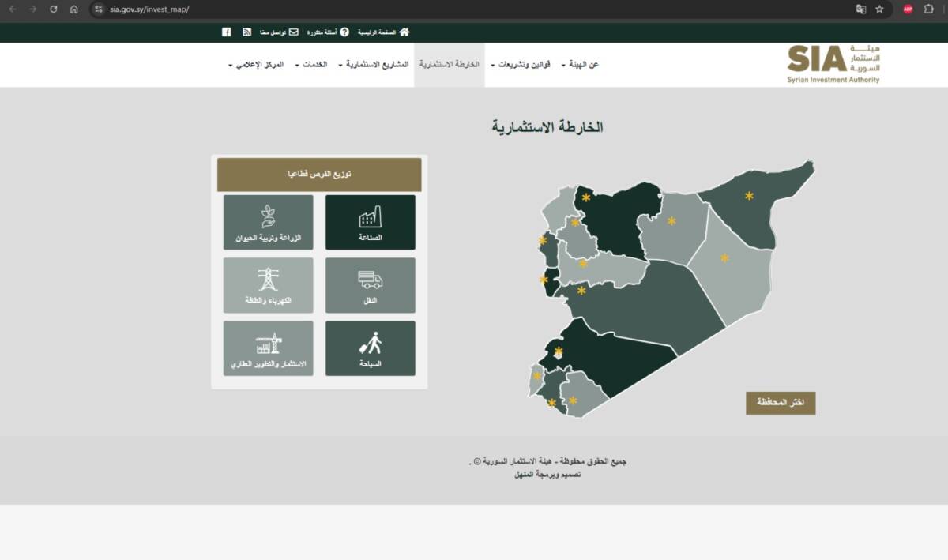Expand the المشاريع الاستثمارية dropdown menu
This screenshot has width=948, height=560.
pos(374,65)
